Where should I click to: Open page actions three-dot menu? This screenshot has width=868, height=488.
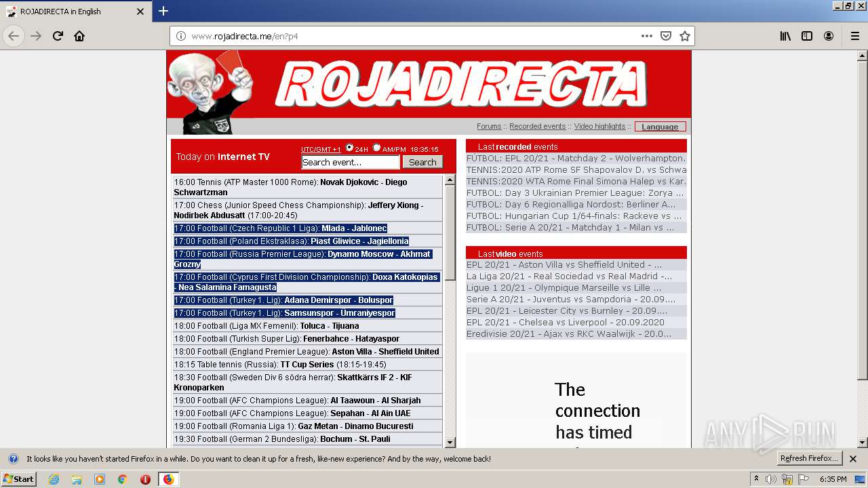(647, 36)
